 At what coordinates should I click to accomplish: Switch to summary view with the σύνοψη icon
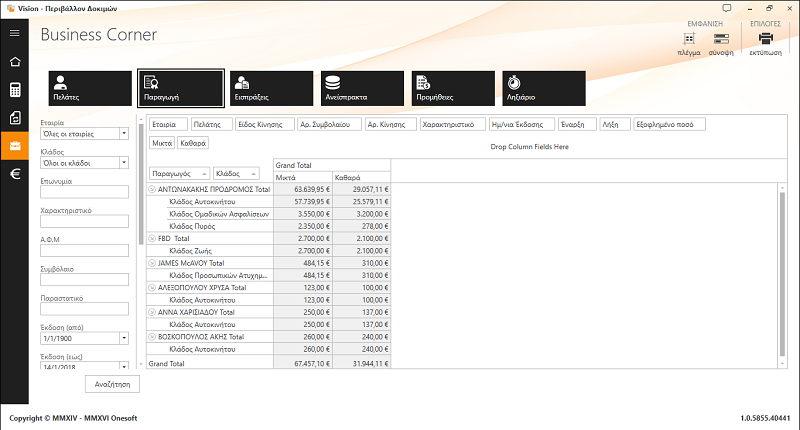[x=722, y=41]
